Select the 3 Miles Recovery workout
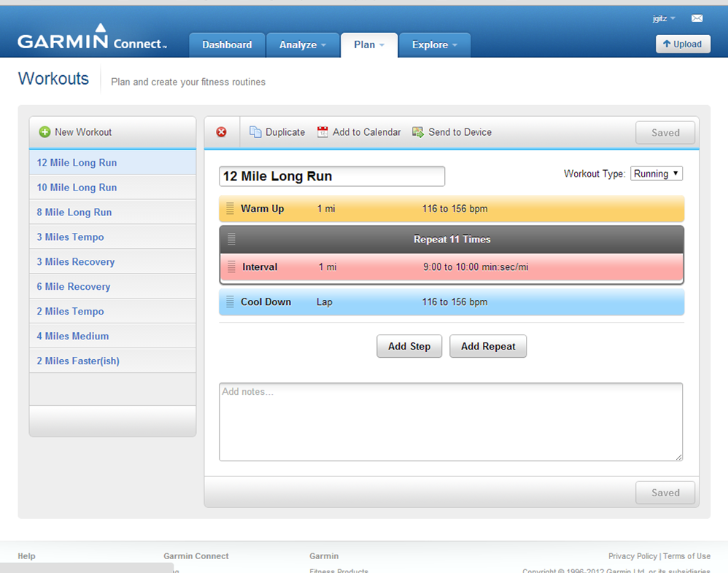728x573 pixels. (112, 261)
